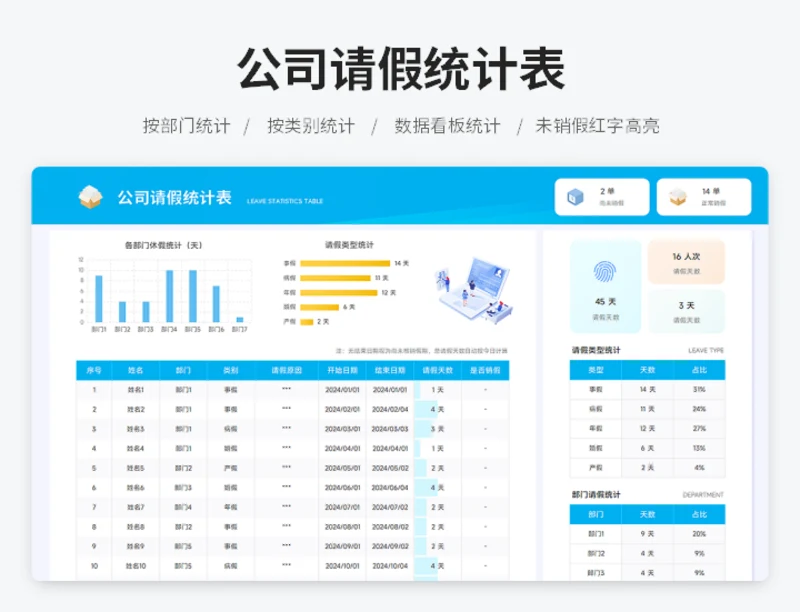The width and height of the screenshot is (800, 612).
Task: Click the 3 天 green summary card
Action: point(686,311)
